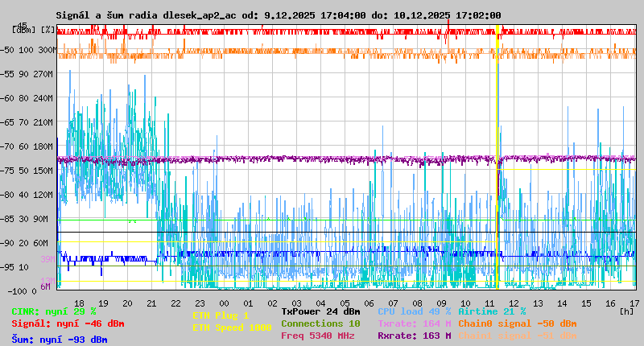Viewport: 644px width, 346px height.
Task: Click the [h] unit label on time axis
Action: tap(625, 311)
